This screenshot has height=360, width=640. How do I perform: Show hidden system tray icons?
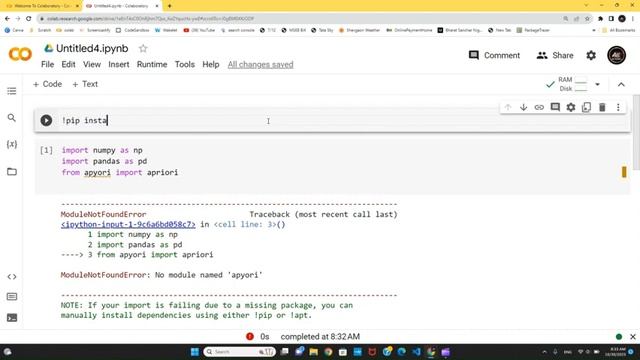pos(544,352)
